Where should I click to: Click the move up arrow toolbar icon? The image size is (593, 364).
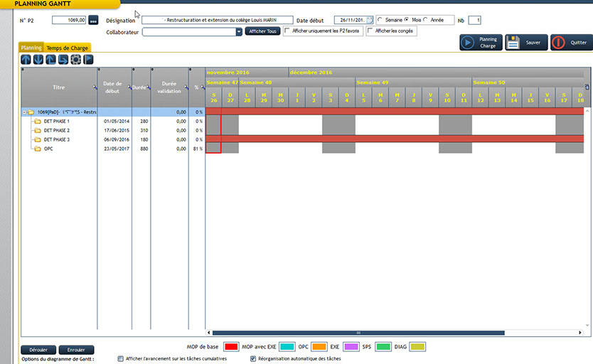tap(26, 59)
